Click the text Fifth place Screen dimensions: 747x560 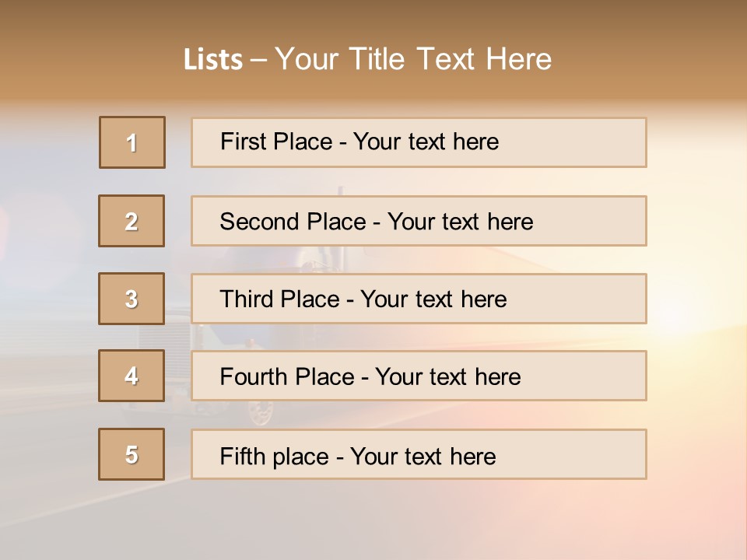pos(275,457)
